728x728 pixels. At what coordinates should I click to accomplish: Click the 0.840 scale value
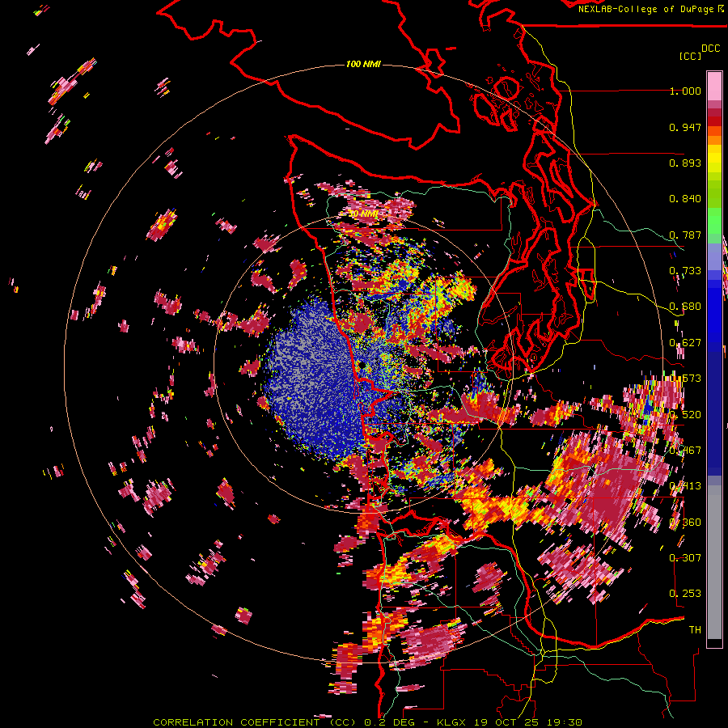[x=685, y=199]
